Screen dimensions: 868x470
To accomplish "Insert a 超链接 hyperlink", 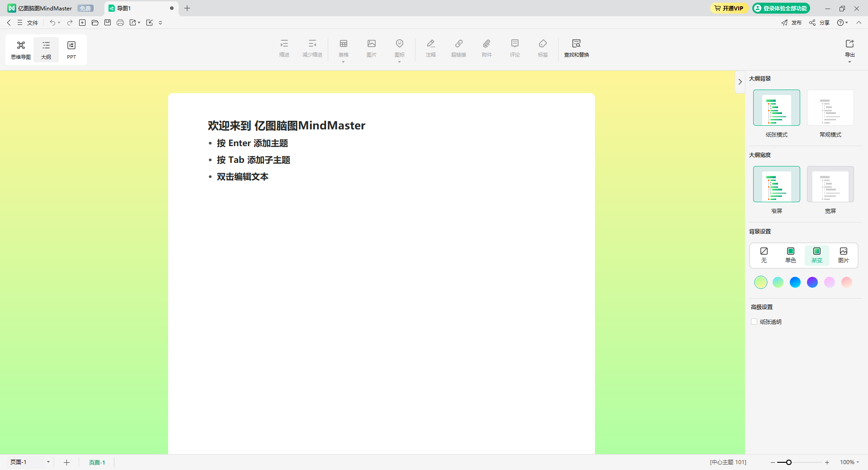I will [x=458, y=48].
